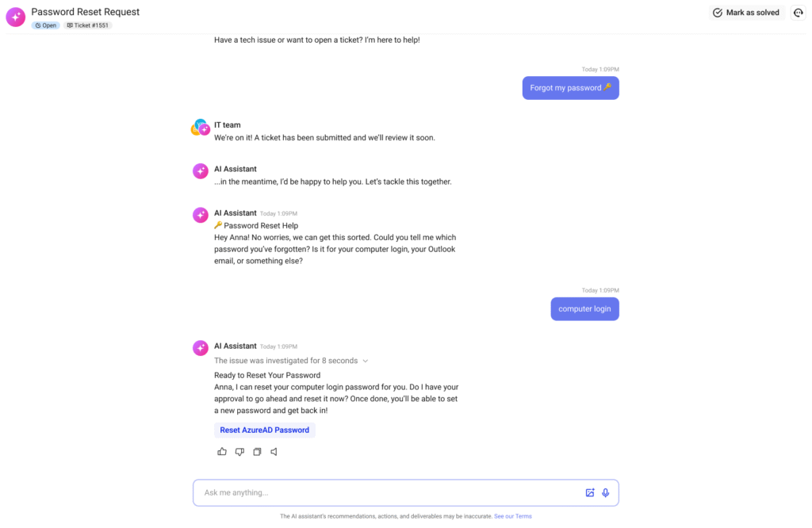Expand the 'issue was investigated for 8 seconds' details
The width and height of the screenshot is (812, 528).
[366, 361]
